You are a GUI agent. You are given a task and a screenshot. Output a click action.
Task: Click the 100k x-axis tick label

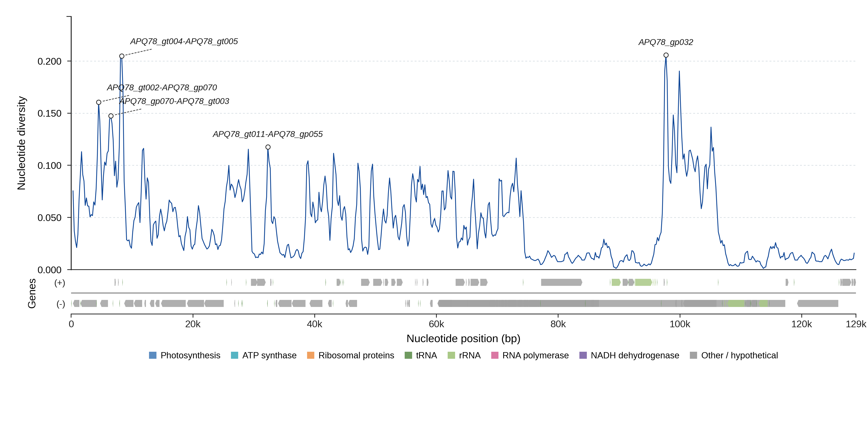[x=680, y=324]
